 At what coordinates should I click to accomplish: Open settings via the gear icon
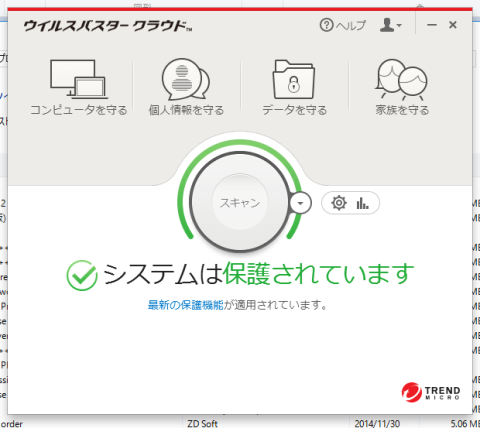(x=339, y=203)
